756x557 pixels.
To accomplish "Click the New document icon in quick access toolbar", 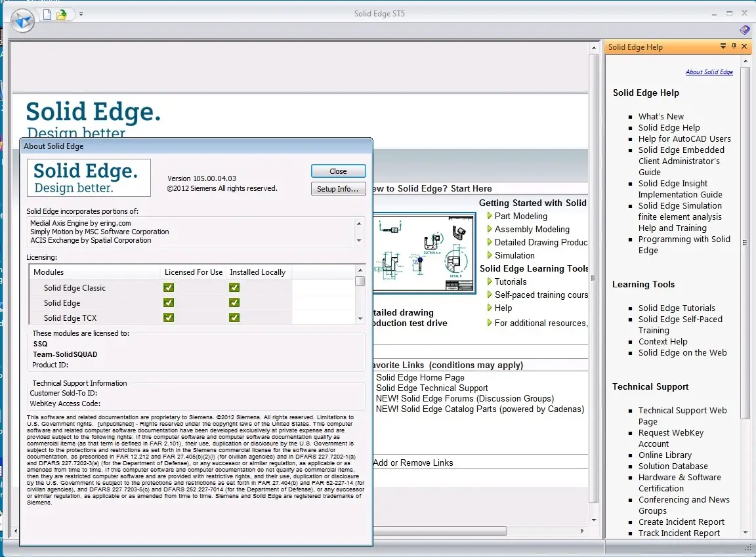I will point(47,14).
